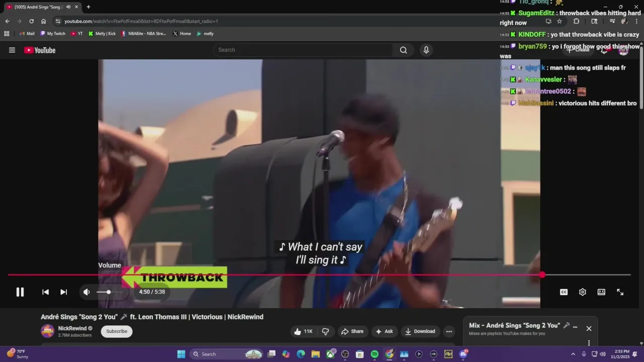644x362 pixels.
Task: Open NickRewind channel name link
Action: (72, 328)
